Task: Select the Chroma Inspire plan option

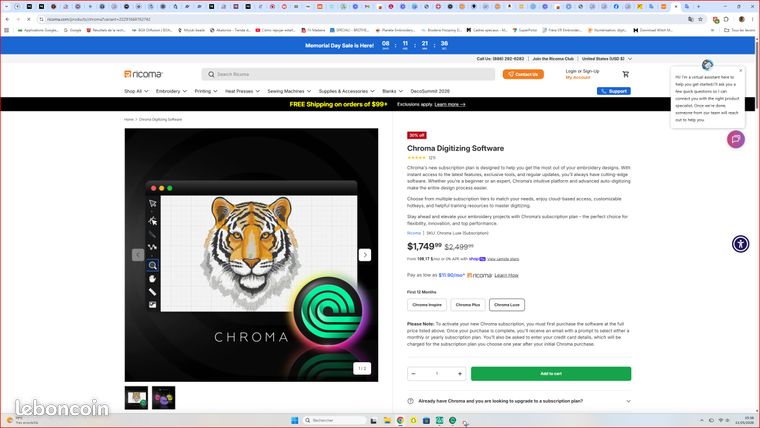Action: click(427, 305)
